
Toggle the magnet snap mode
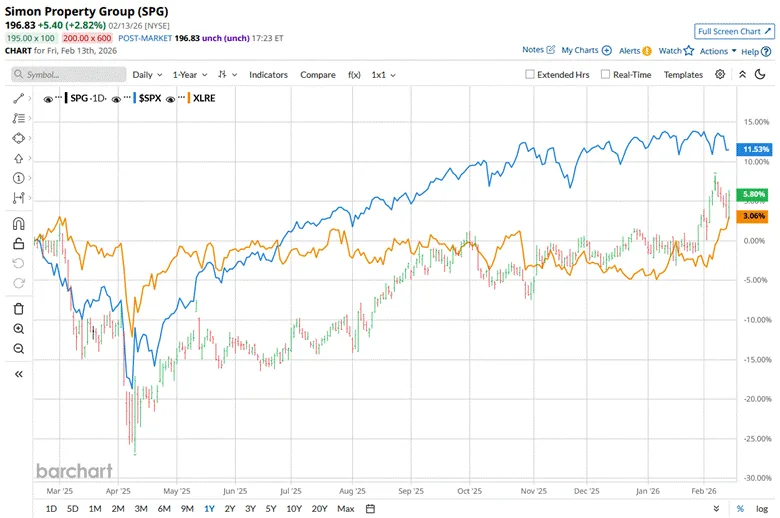18,224
